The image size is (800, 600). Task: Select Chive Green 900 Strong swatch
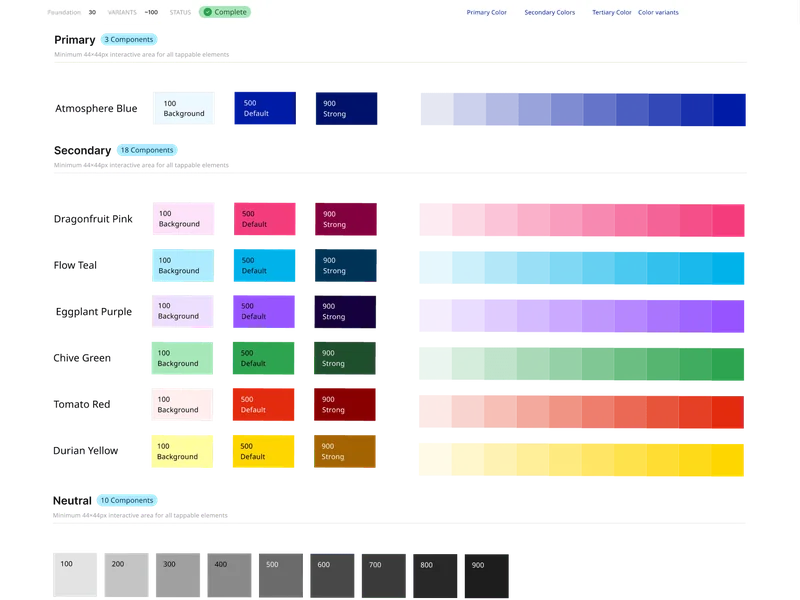pyautogui.click(x=345, y=358)
